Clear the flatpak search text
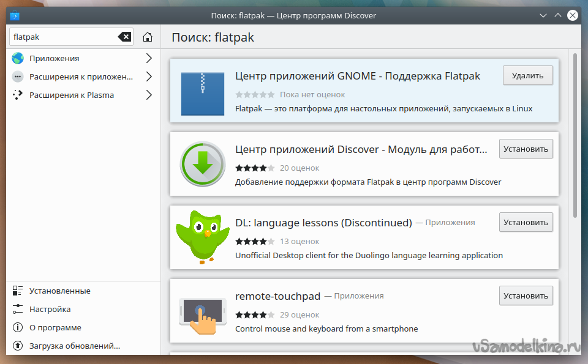The height and width of the screenshot is (364, 588). 124,37
